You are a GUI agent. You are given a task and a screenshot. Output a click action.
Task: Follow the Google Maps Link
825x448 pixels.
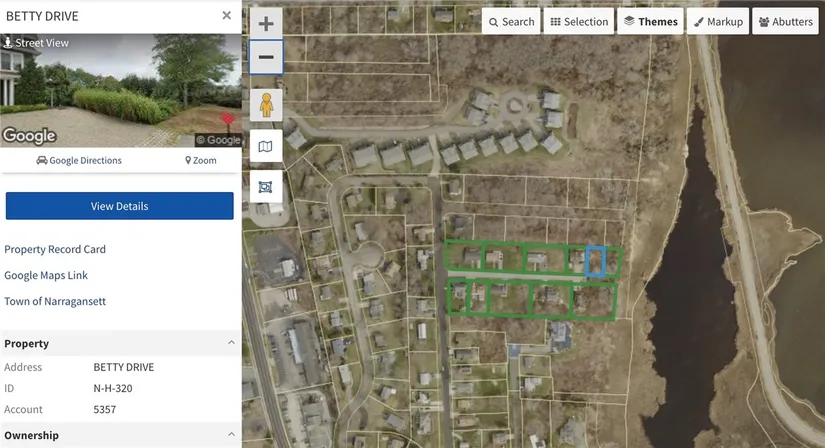click(46, 275)
